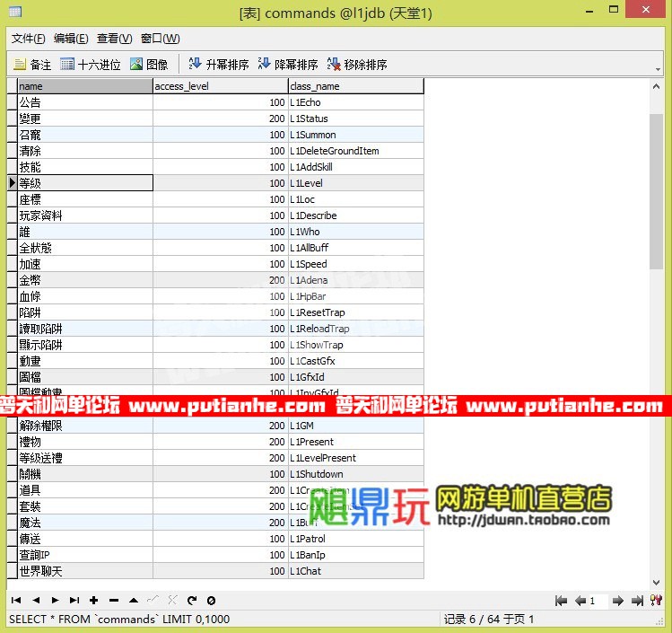Select the L1CastGfx class cell

click(x=356, y=361)
